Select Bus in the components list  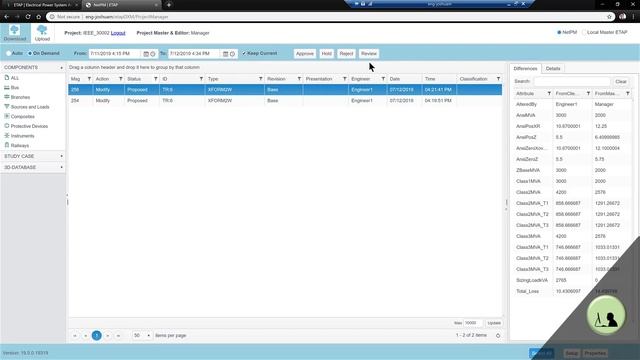point(15,88)
